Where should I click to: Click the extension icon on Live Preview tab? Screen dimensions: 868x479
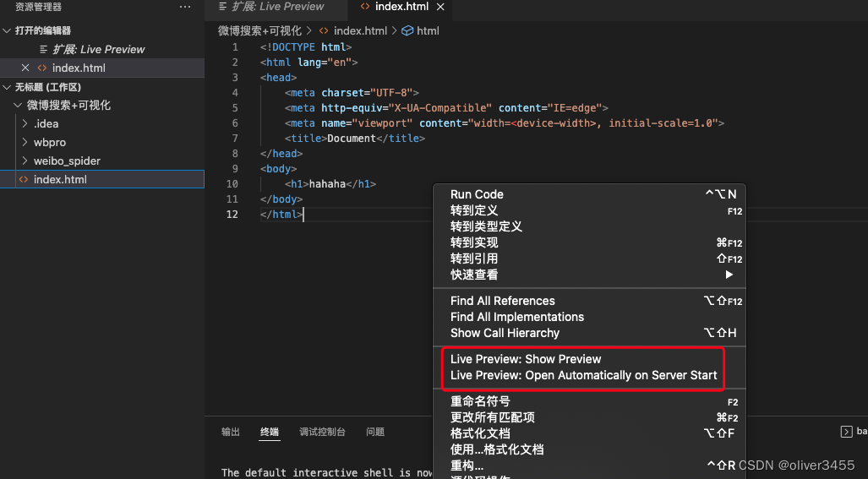pyautogui.click(x=222, y=7)
